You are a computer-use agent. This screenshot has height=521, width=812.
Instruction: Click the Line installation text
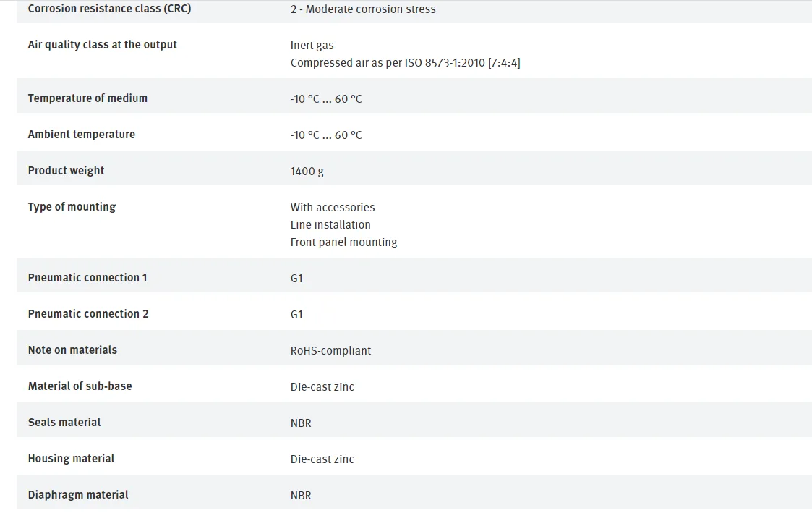[330, 225]
